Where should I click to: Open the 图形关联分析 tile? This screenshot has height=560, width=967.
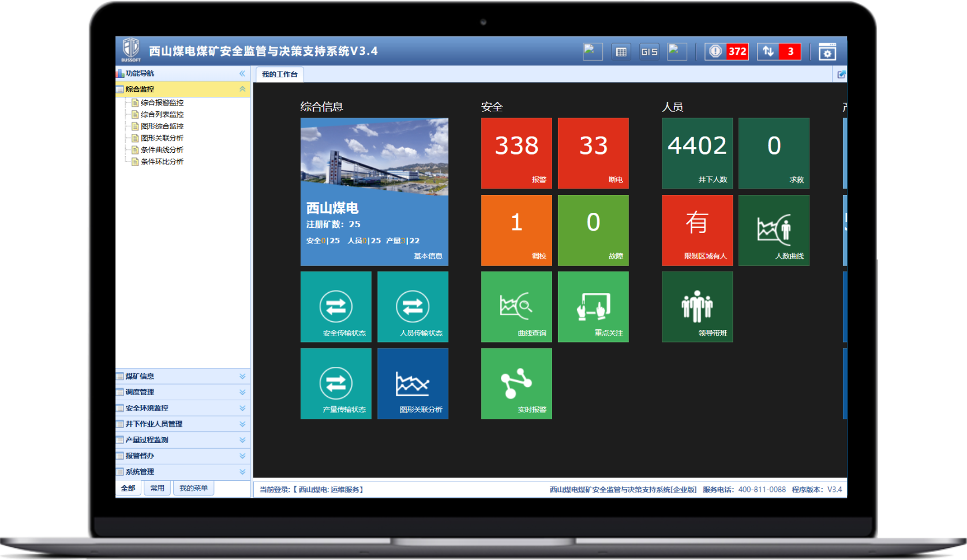click(x=413, y=384)
